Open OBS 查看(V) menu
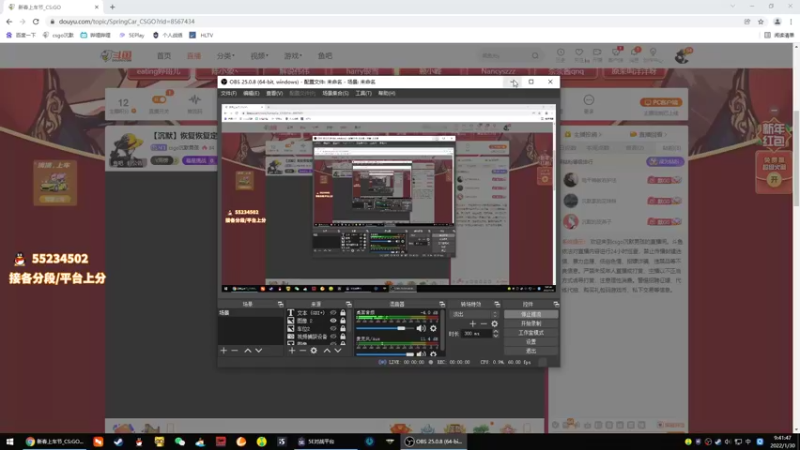The width and height of the screenshot is (800, 450). pyautogui.click(x=274, y=93)
